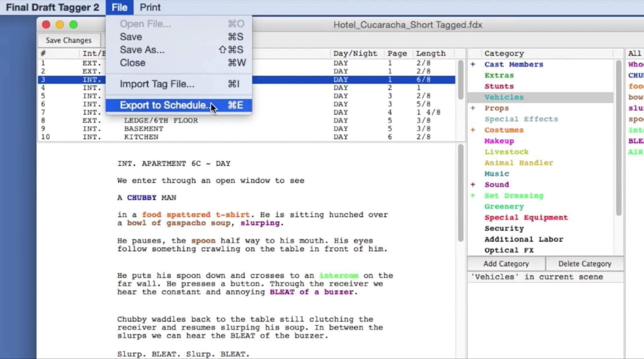This screenshot has height=359, width=644.
Task: Click tagged phrase food spattered t-shirt
Action: [x=196, y=215]
